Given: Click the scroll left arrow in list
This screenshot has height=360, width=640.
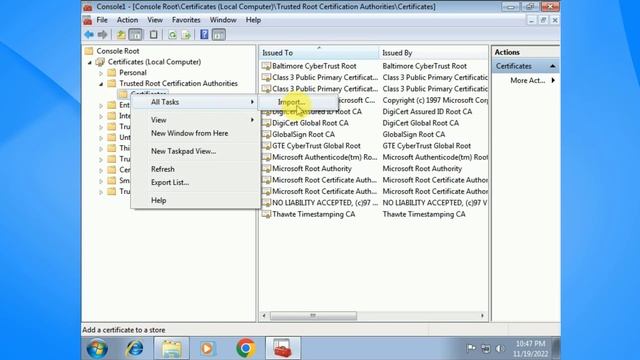Looking at the screenshot, I should click(x=264, y=316).
